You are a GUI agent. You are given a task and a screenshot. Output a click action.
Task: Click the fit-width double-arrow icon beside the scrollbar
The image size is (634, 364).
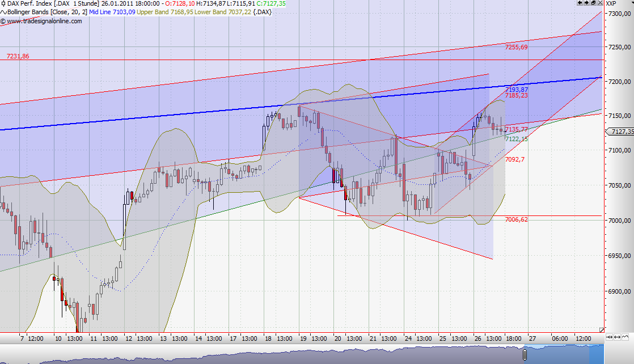[609, 337]
